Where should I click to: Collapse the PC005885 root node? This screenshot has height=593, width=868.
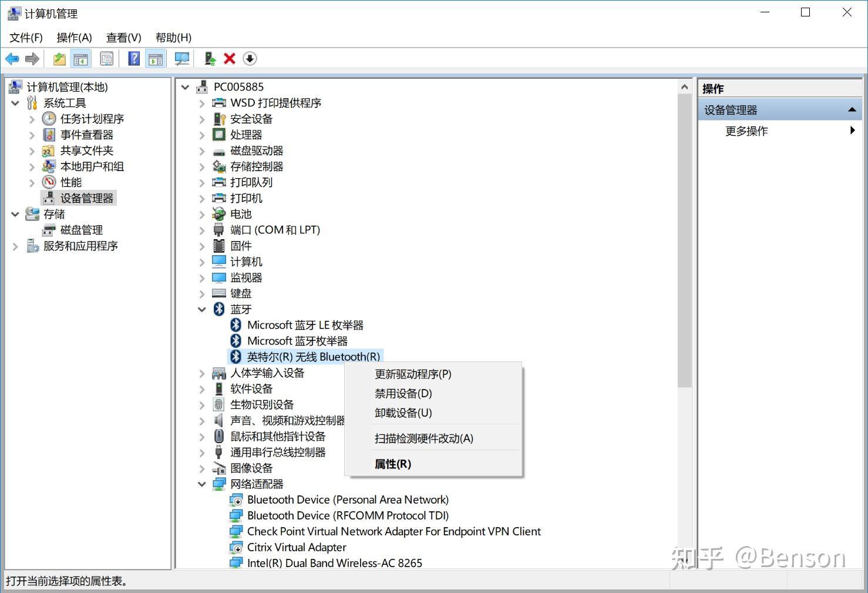[x=186, y=87]
